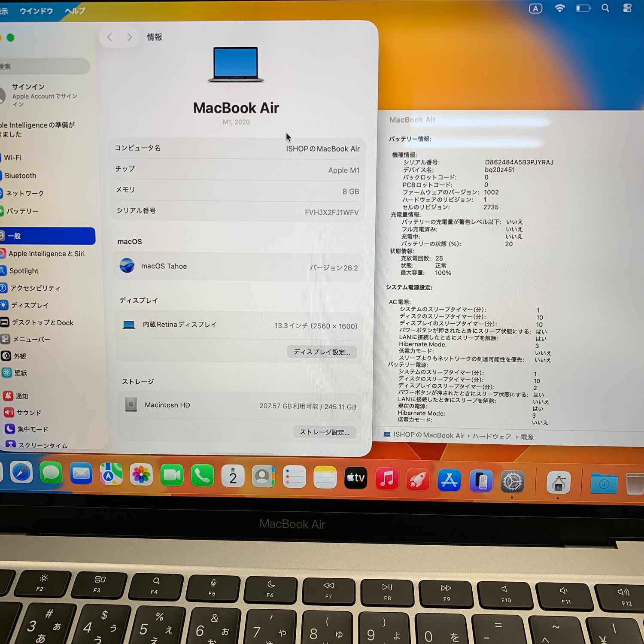Select Bluetooth in settings sidebar
This screenshot has width=644, height=644.
click(x=21, y=176)
